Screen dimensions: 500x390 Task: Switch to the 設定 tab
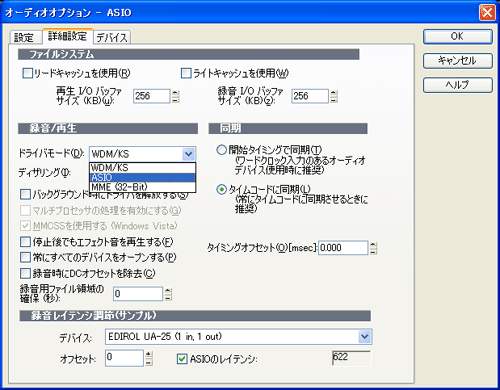(25, 37)
